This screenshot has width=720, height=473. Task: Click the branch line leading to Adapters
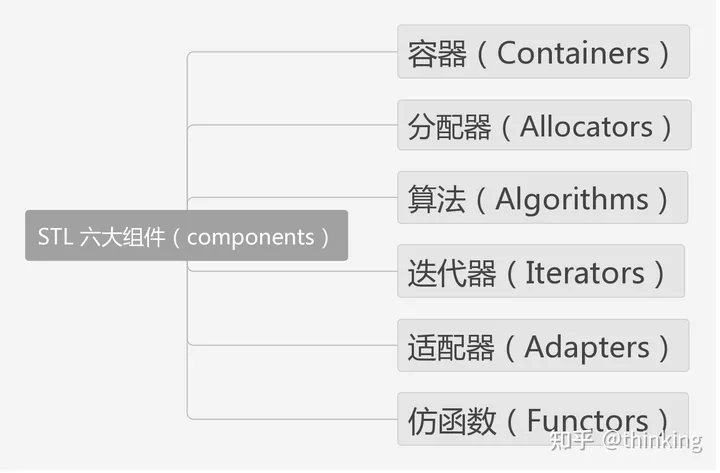point(300,346)
